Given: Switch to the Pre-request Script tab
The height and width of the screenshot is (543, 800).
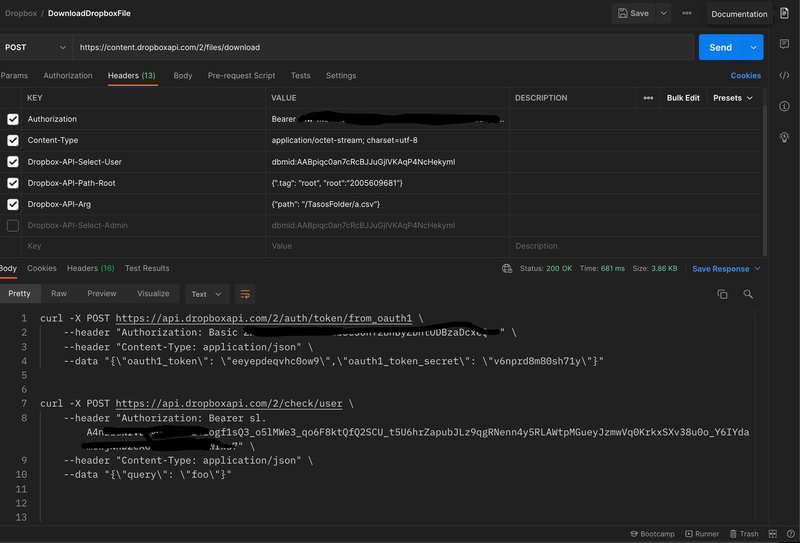Looking at the screenshot, I should coord(241,76).
